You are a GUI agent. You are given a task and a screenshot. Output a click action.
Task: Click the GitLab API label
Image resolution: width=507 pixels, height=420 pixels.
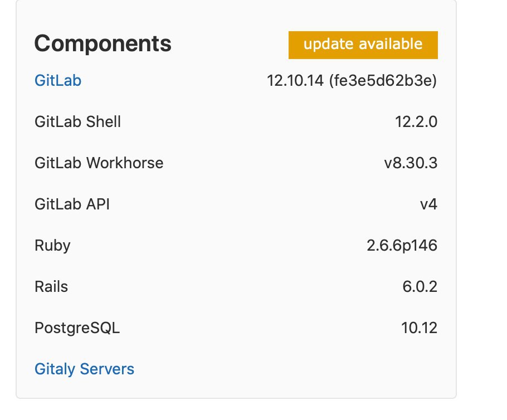pos(72,204)
